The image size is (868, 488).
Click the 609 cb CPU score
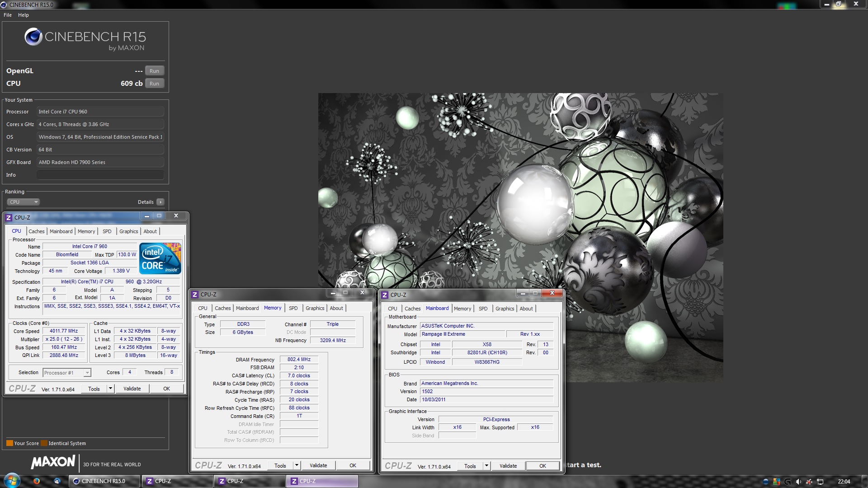click(132, 84)
